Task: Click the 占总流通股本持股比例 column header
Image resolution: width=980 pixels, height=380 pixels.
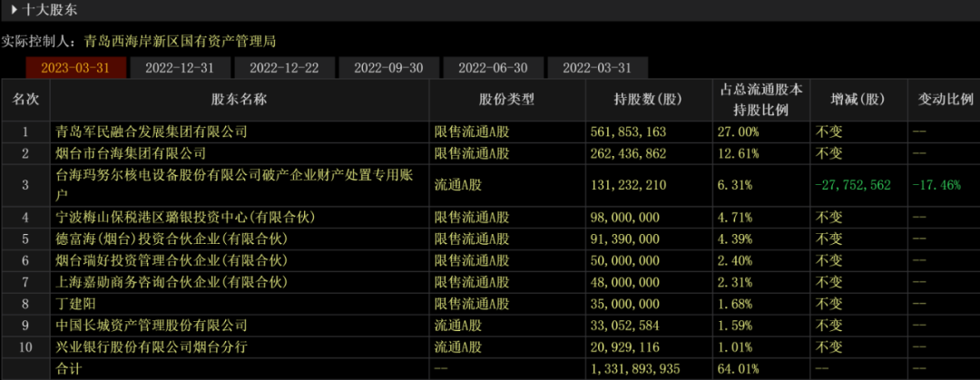Action: tap(761, 100)
